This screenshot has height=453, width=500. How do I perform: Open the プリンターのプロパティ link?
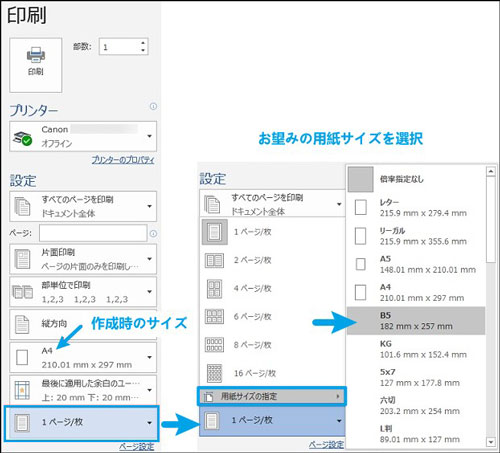click(123, 160)
